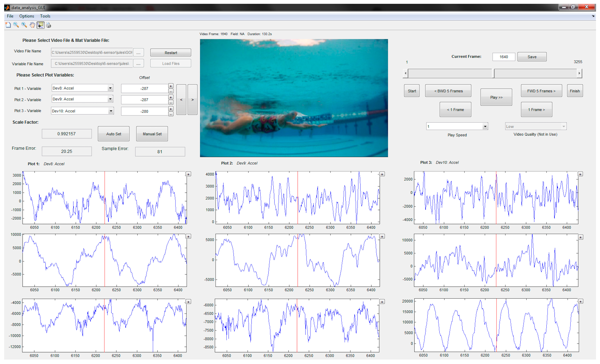Increase the Plot 1 offset value

[x=171, y=86]
